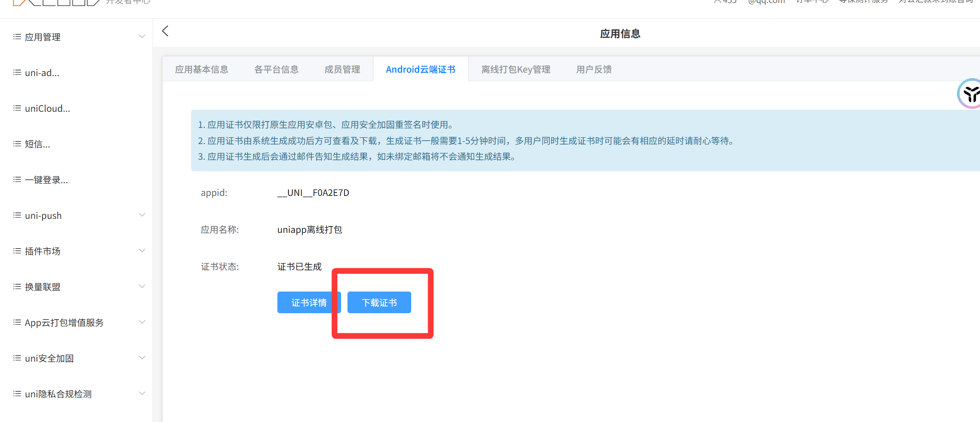Click the appid value __UNI__F0A2E7D
The width and height of the screenshot is (980, 422).
pos(313,193)
